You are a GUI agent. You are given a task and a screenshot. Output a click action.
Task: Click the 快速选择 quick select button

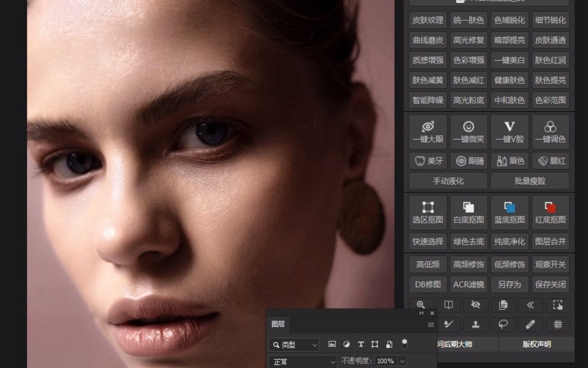pyautogui.click(x=428, y=242)
